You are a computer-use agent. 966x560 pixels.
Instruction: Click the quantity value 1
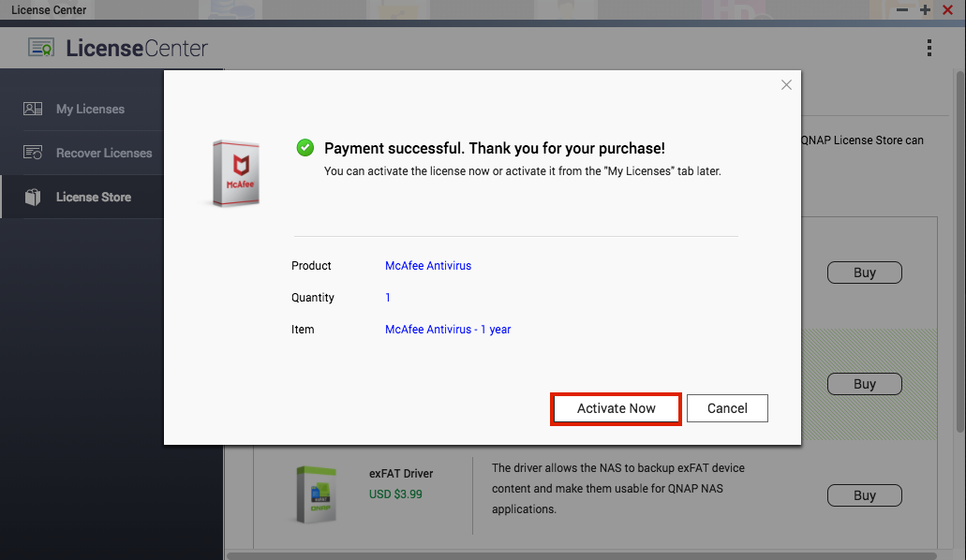[x=388, y=298]
